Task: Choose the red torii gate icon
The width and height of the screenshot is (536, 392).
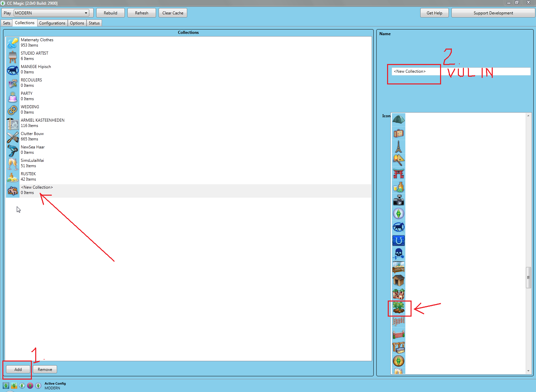Action: pos(398,173)
